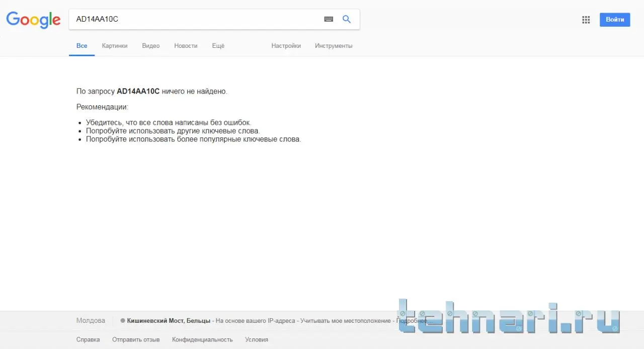
Task: Select the Все tab
Action: pyautogui.click(x=82, y=46)
